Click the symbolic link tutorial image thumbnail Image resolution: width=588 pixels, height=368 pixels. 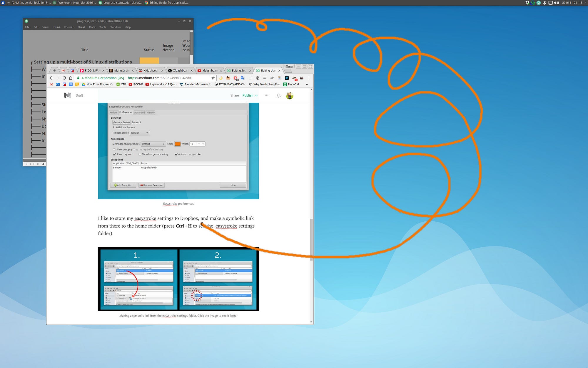tap(178, 279)
